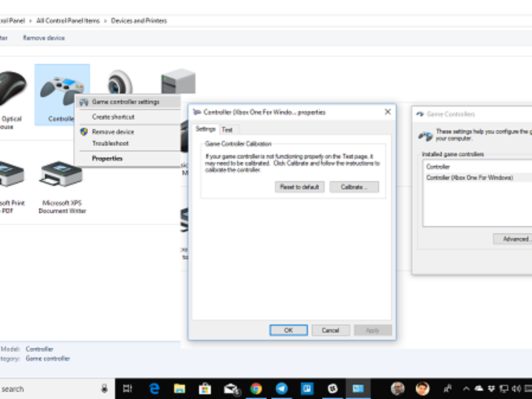Open Google Chrome from the taskbar
This screenshot has height=399, width=532.
(x=256, y=389)
